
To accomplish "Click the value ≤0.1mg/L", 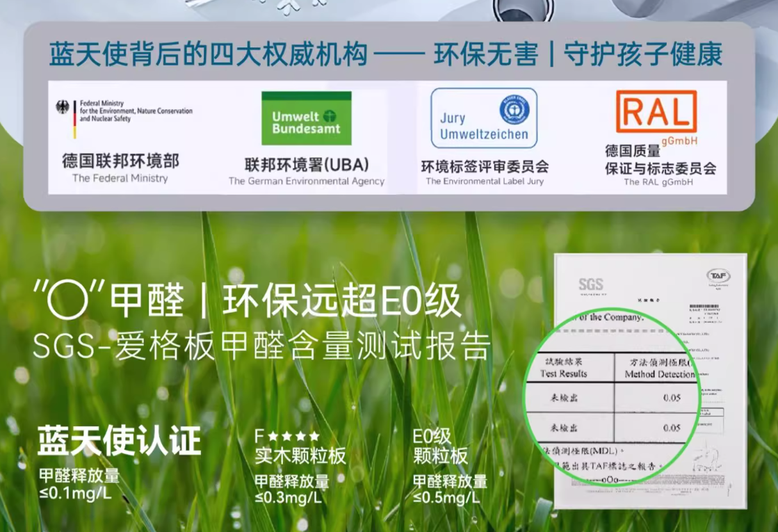I will click(75, 493).
